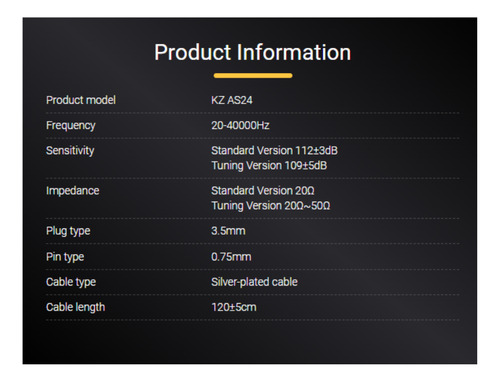
Task: Click the 20-40000Hz frequency value
Action: pos(240,125)
